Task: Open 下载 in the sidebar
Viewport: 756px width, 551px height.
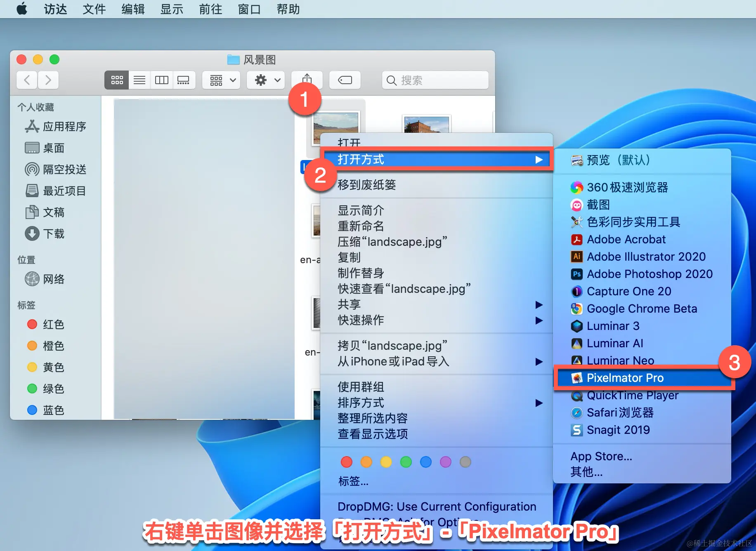Action: pos(45,234)
